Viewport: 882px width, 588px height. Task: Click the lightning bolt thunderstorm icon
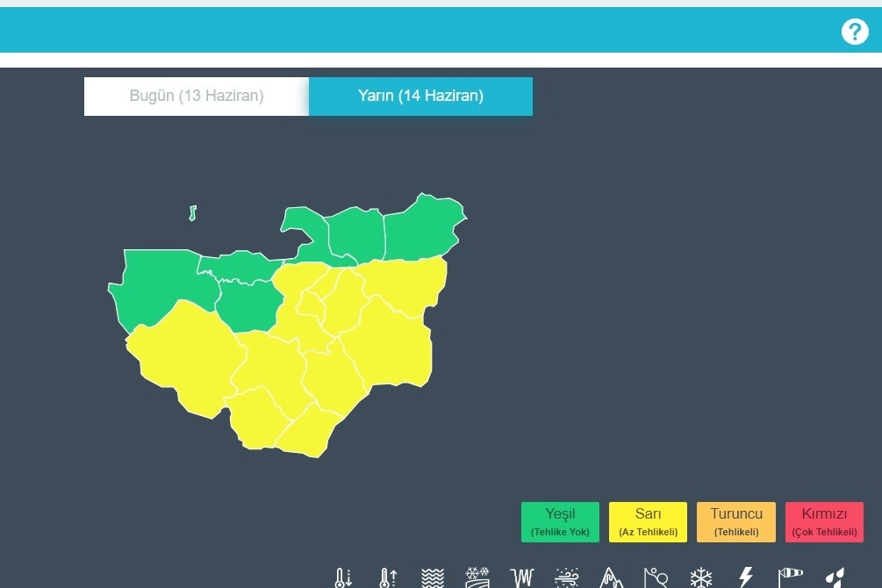click(745, 577)
